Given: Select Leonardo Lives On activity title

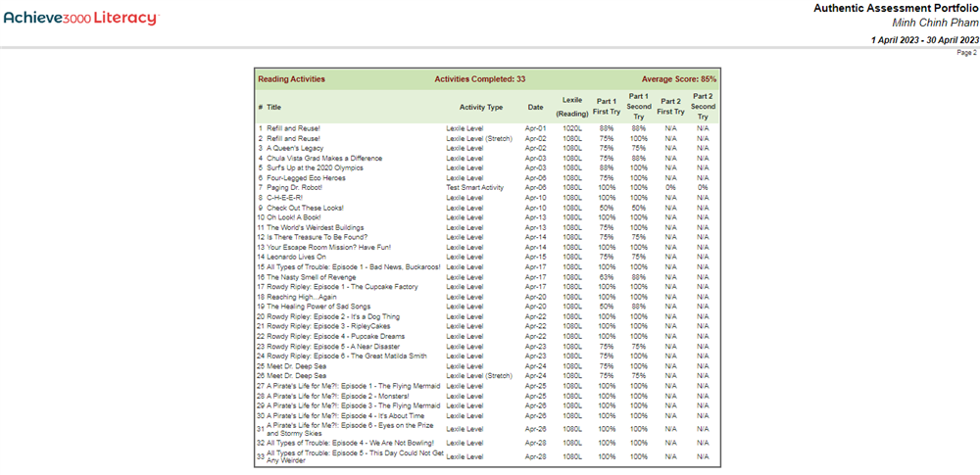Looking at the screenshot, I should click(296, 257).
